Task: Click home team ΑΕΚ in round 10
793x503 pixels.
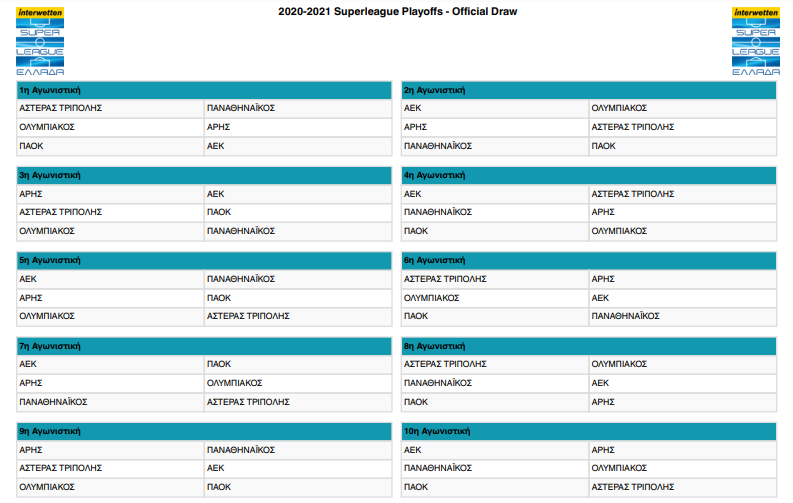Action: point(413,450)
